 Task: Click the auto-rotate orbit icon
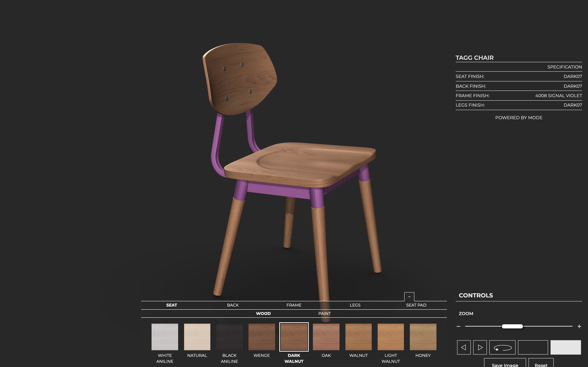click(502, 347)
